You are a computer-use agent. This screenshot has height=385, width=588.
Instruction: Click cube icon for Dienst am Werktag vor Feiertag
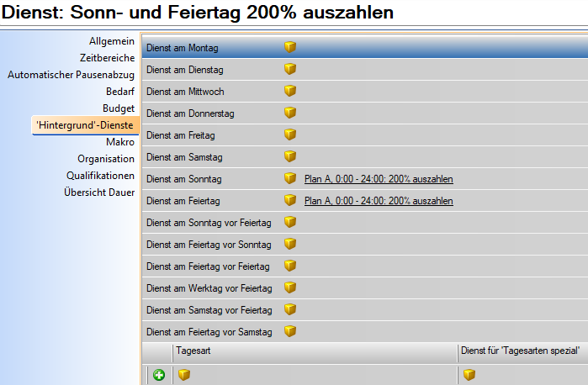click(290, 287)
